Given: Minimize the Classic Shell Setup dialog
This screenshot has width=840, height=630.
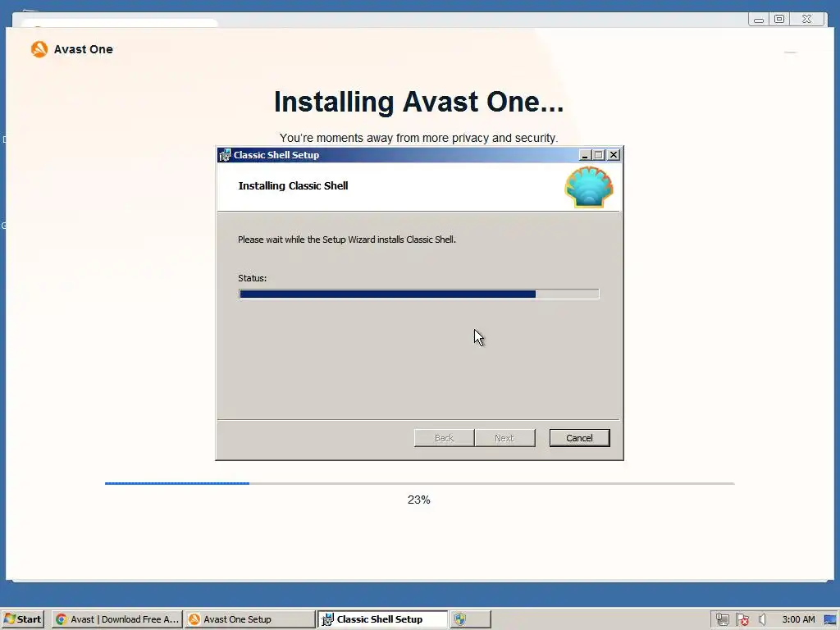Looking at the screenshot, I should click(x=585, y=155).
